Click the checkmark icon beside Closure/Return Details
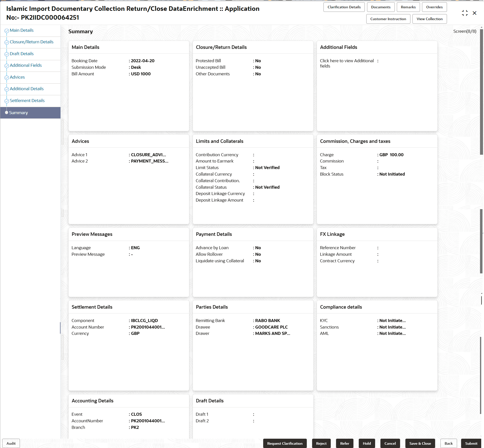This screenshot has width=484, height=448. (x=7, y=42)
